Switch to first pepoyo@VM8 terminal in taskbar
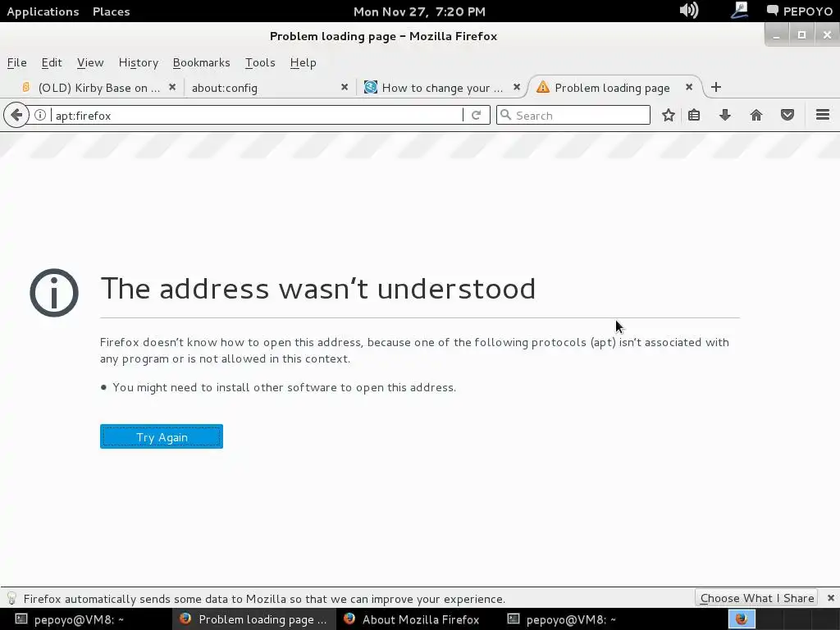 (85, 619)
